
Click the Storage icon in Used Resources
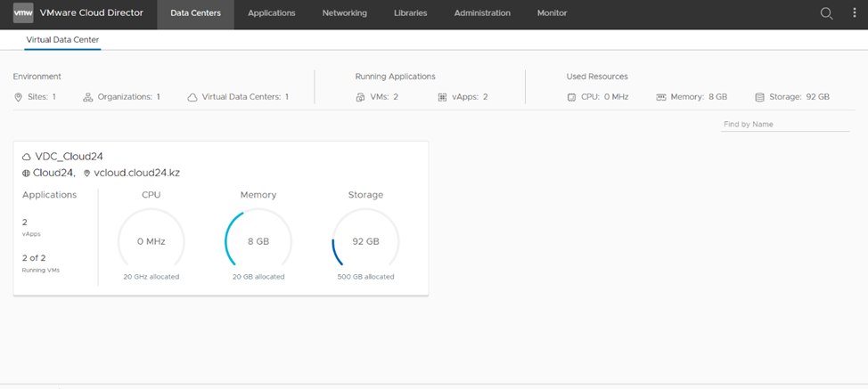(x=759, y=97)
